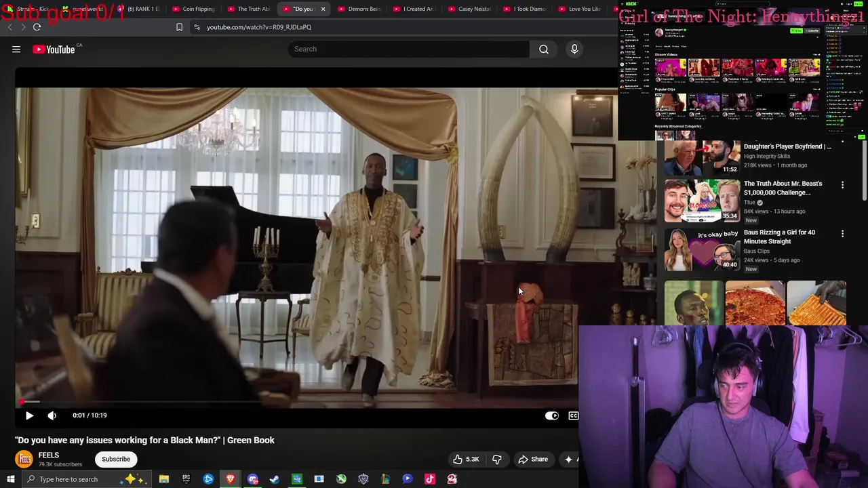Click the Green Book video title text

click(x=145, y=440)
